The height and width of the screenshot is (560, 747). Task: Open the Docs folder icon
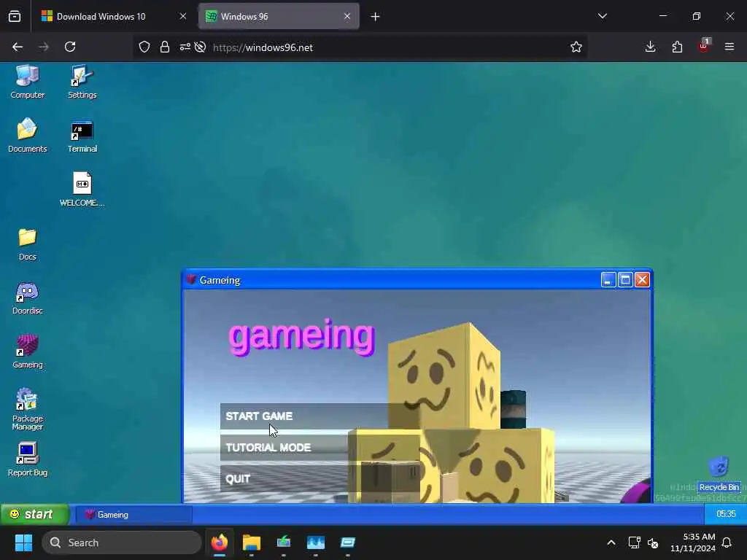pyautogui.click(x=28, y=244)
